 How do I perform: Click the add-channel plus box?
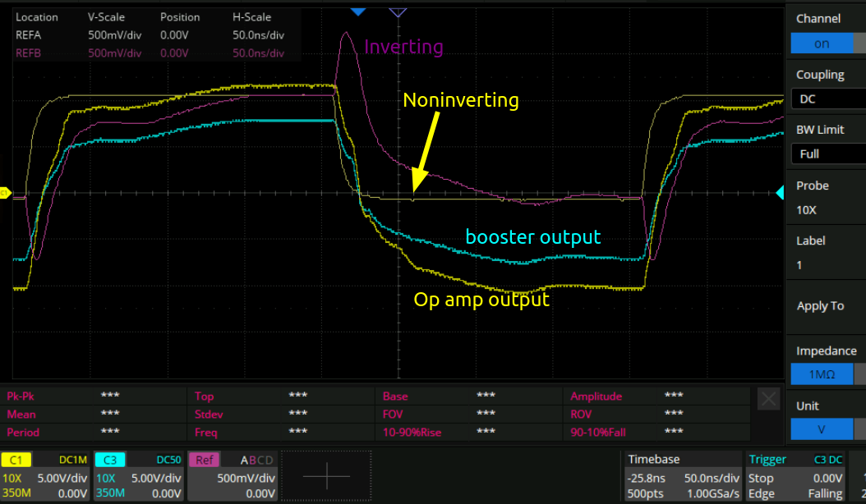(326, 475)
